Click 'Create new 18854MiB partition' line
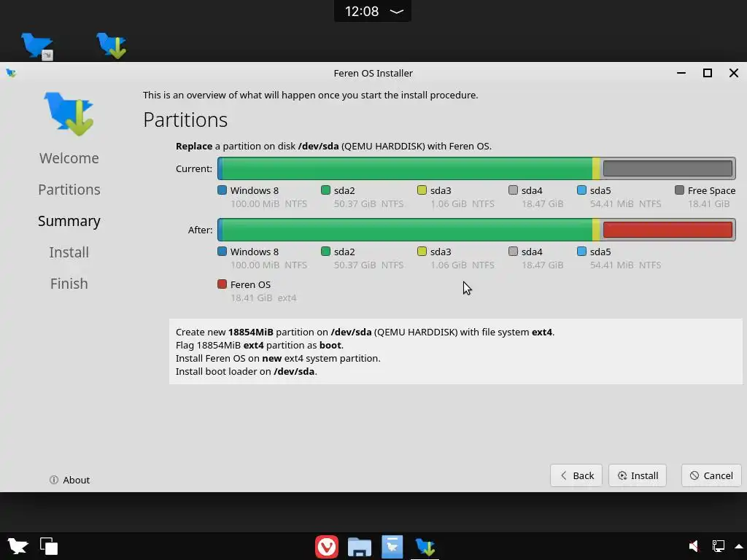Image resolution: width=747 pixels, height=560 pixels. [x=365, y=332]
